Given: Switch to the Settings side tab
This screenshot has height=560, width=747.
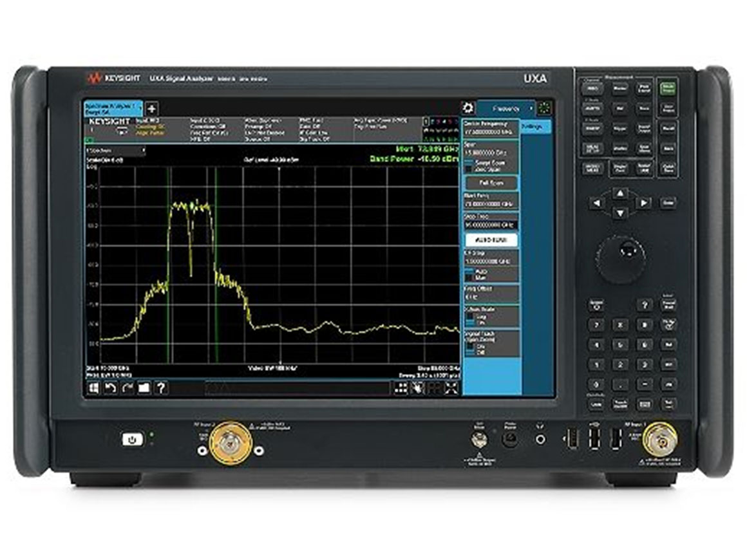Looking at the screenshot, I should [535, 127].
